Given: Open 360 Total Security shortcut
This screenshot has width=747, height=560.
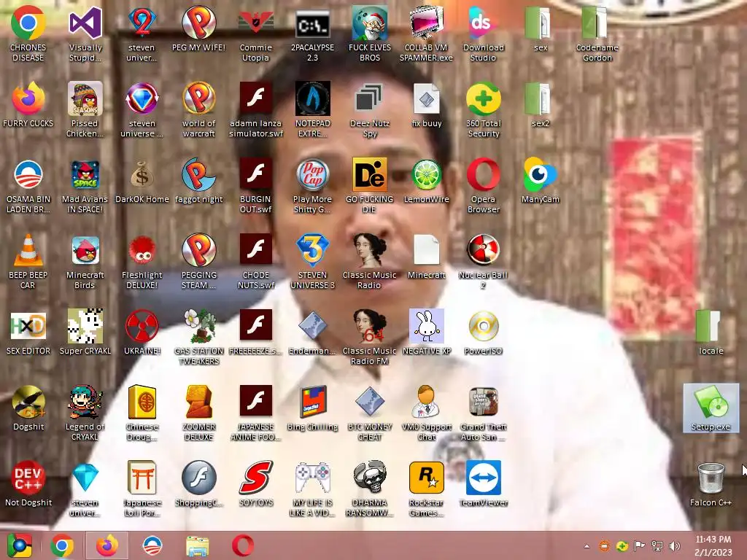Looking at the screenshot, I should point(484,109).
